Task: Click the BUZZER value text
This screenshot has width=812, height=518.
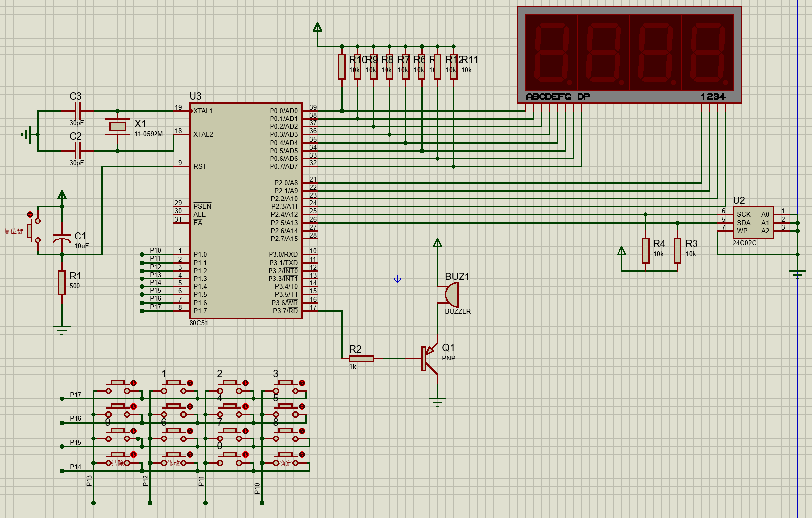Action: (458, 311)
